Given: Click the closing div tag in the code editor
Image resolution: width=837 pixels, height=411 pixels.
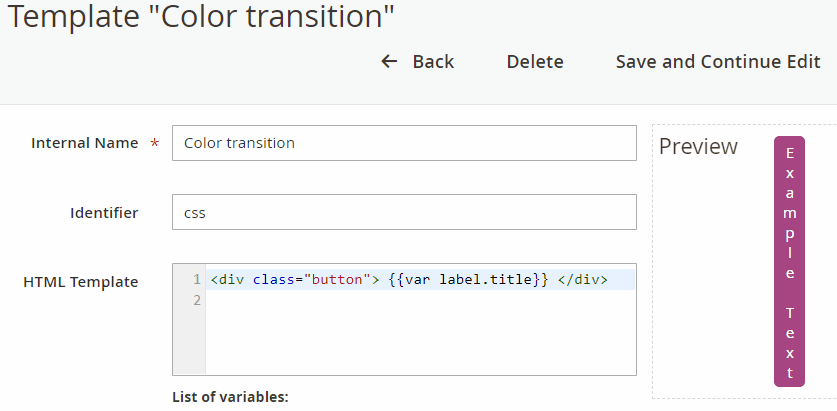Looking at the screenshot, I should click(582, 279).
